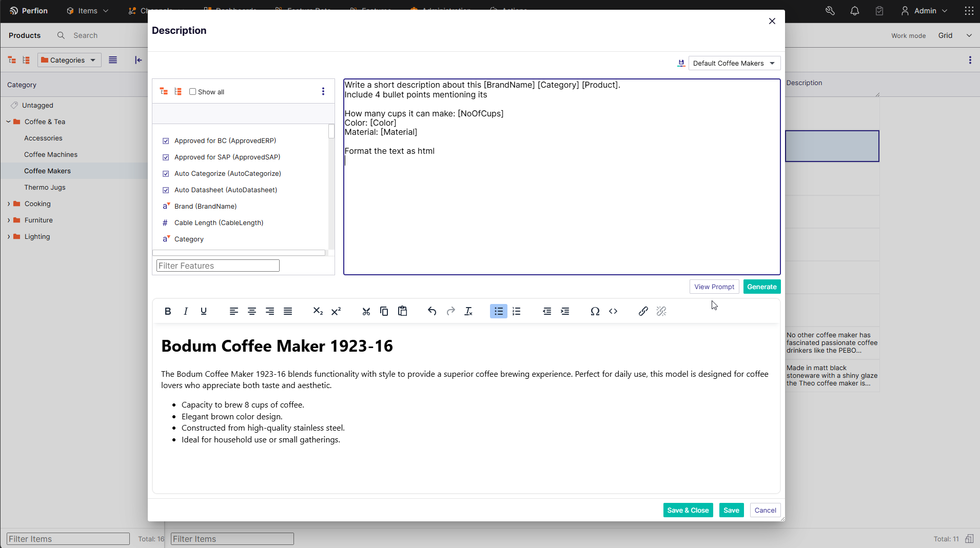
Task: Click the Perfion logo
Action: pyautogui.click(x=29, y=11)
